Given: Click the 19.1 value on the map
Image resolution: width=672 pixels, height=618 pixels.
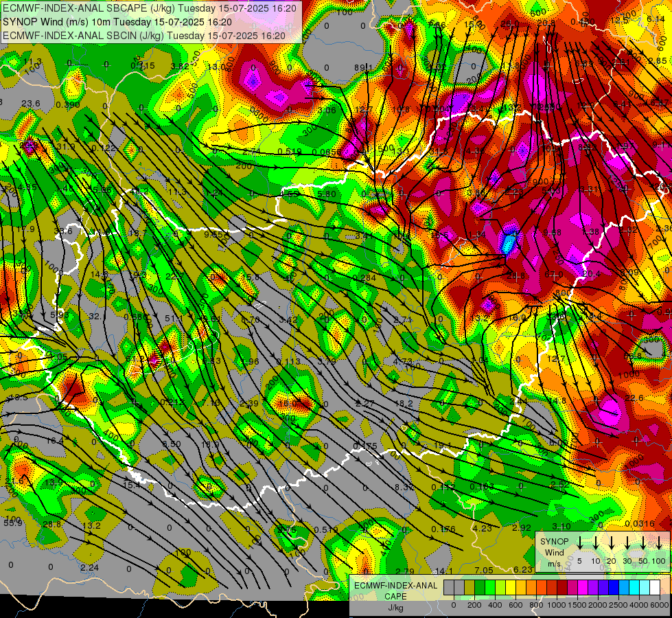Looking at the screenshot, I should point(442,445).
